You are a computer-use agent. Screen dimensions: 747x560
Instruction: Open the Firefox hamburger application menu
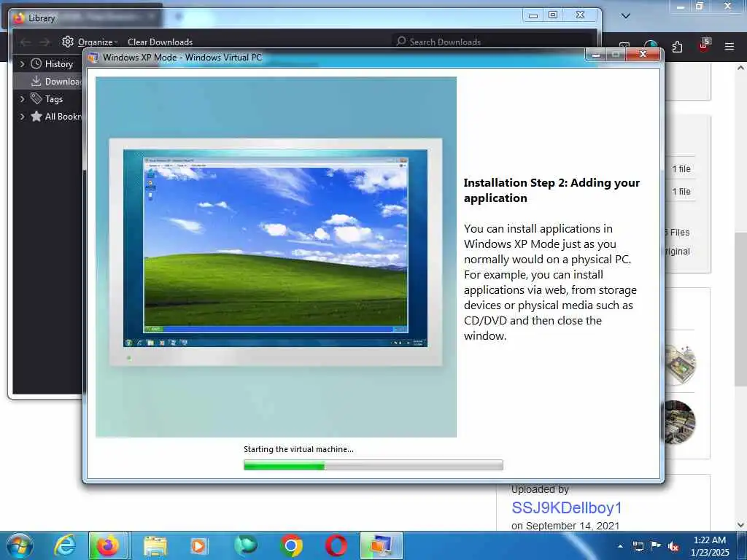tap(729, 47)
